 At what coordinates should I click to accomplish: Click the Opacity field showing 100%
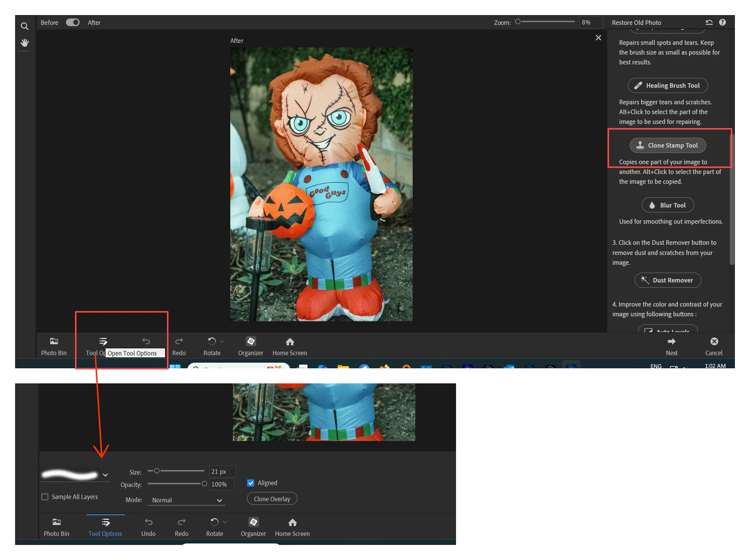tap(222, 484)
